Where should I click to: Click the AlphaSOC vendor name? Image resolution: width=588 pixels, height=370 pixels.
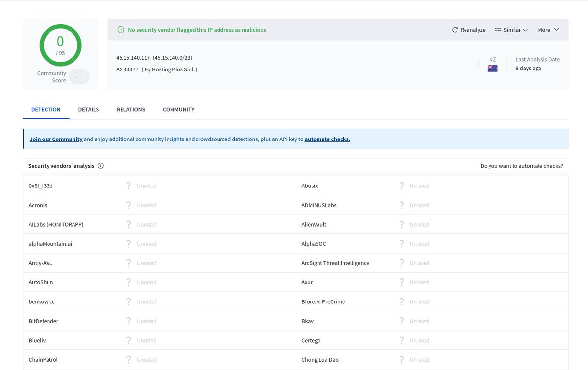[314, 244]
